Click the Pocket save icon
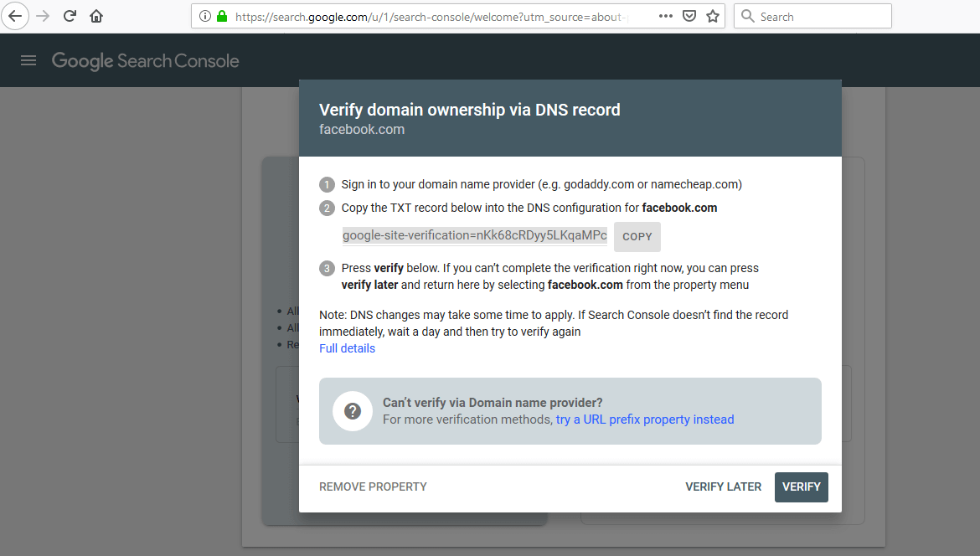The image size is (980, 556). (689, 16)
